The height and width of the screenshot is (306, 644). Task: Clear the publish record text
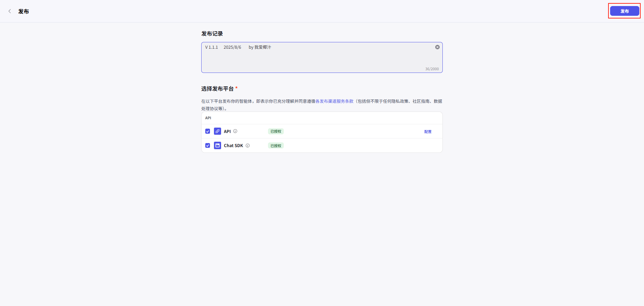(437, 47)
